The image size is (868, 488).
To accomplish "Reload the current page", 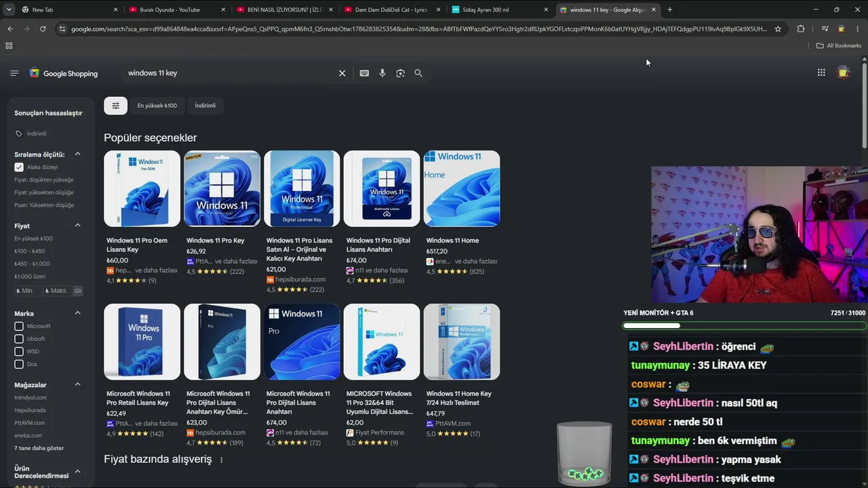I will point(43,28).
